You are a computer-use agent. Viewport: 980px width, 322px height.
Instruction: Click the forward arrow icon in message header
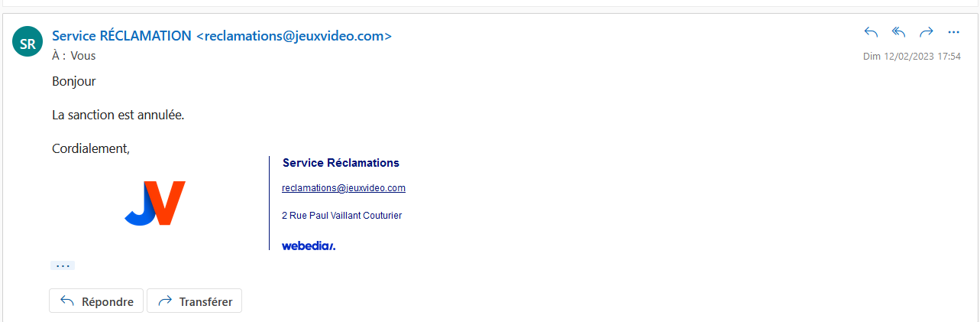pyautogui.click(x=927, y=32)
